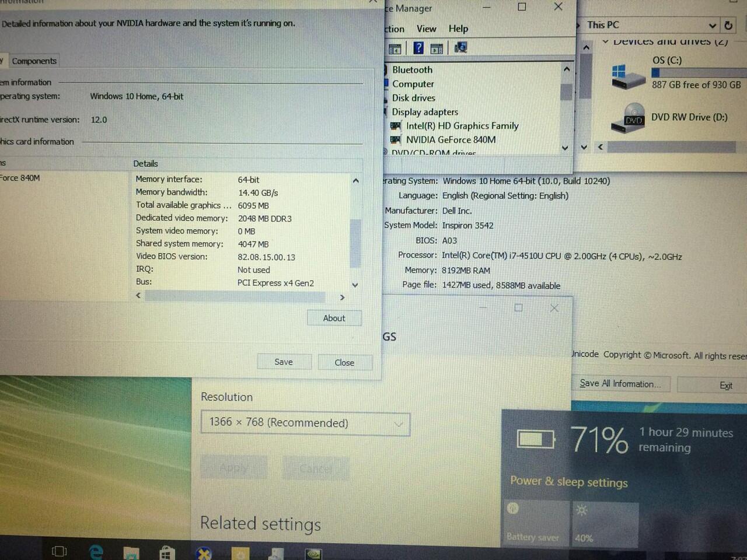Screen dimensions: 747x560
Task: Select the DVD RW Drive (D:) icon
Action: [628, 118]
